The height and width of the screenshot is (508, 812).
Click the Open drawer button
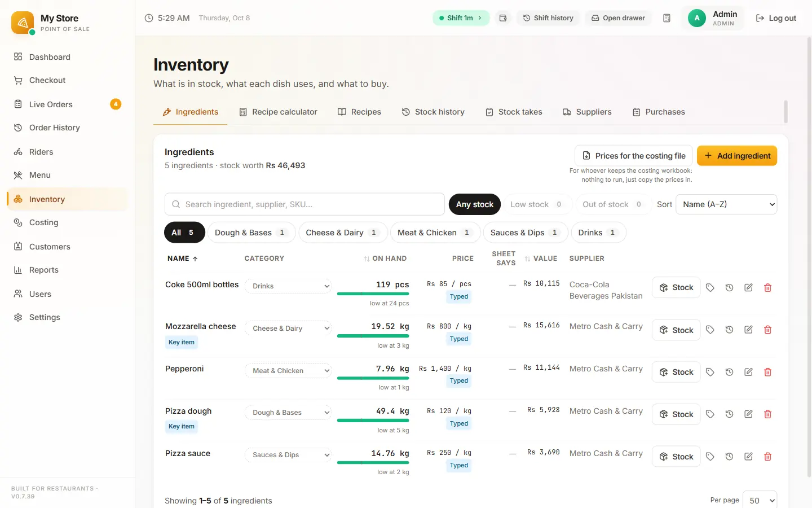618,18
